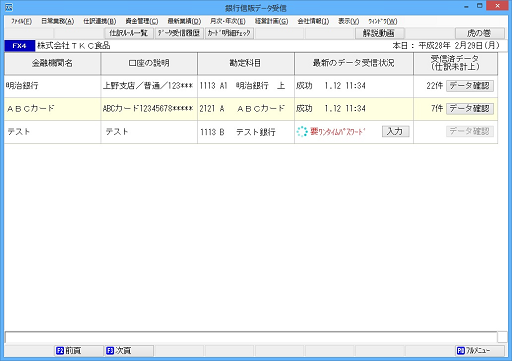Image resolution: width=512 pixels, height=361 pixels.
Task: Click the 勘定科目 column header
Action: point(246,63)
